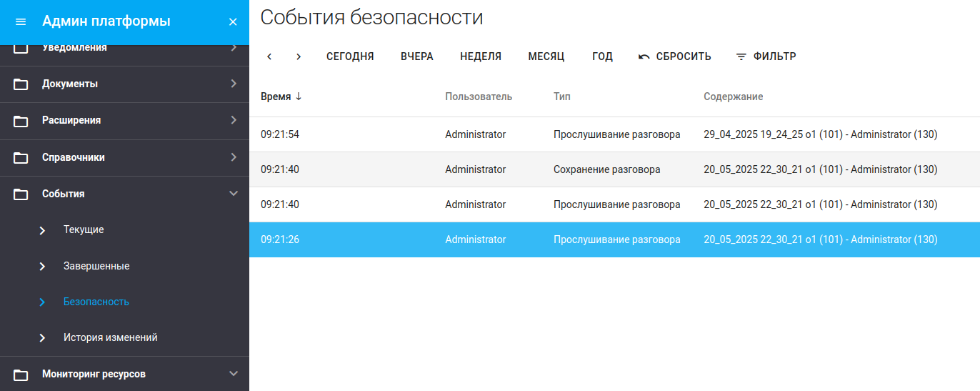
Task: Open История изменений menu item
Action: coord(110,337)
